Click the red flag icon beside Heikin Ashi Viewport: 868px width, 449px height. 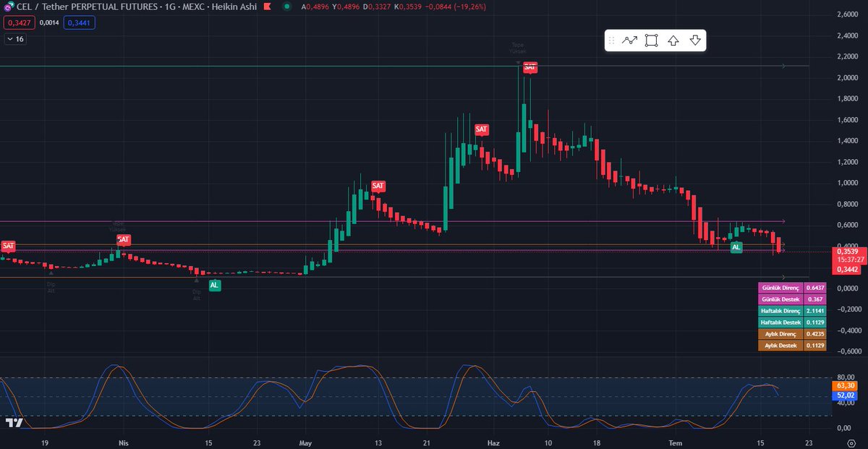tap(266, 7)
